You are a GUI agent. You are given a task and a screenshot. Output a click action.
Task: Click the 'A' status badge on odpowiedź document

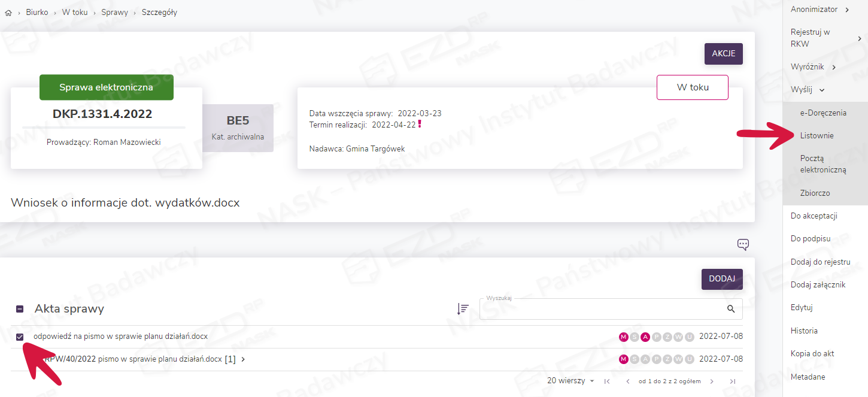click(645, 337)
